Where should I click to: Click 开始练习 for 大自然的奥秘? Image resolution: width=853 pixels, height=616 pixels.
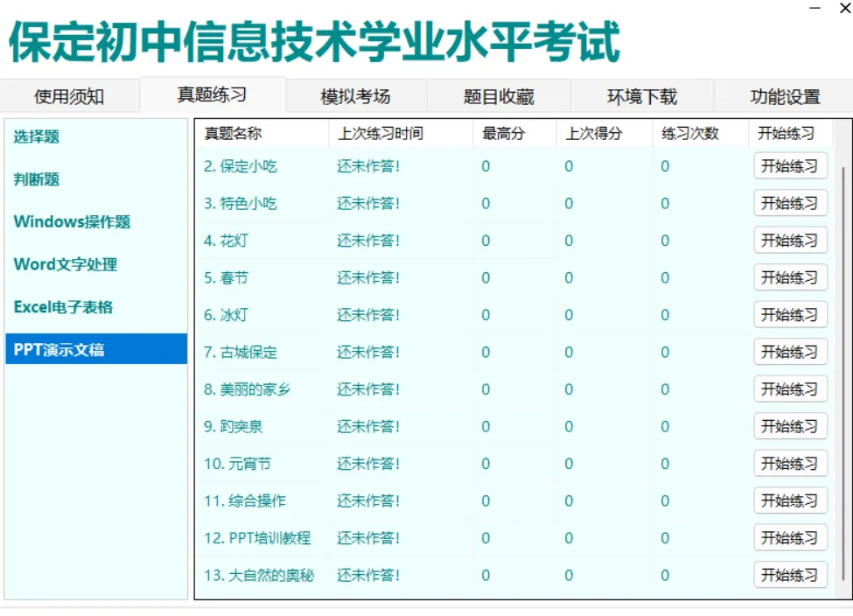pyautogui.click(x=790, y=575)
